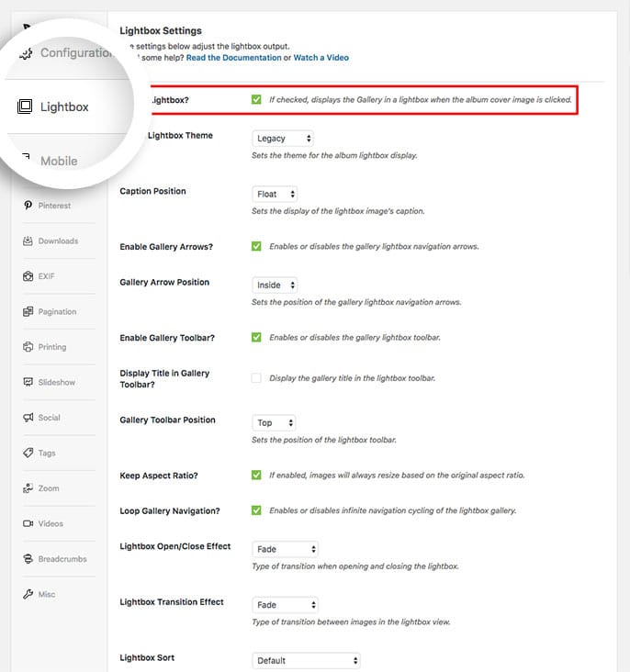Check Display Title in Gallery Toolbar

pos(256,378)
